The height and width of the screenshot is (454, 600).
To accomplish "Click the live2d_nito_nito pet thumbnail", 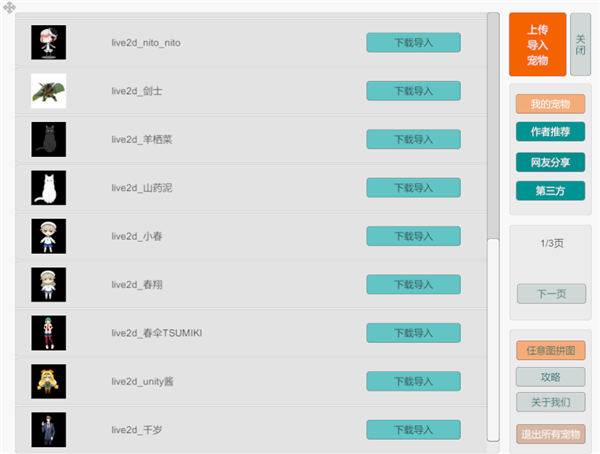I will point(48,43).
